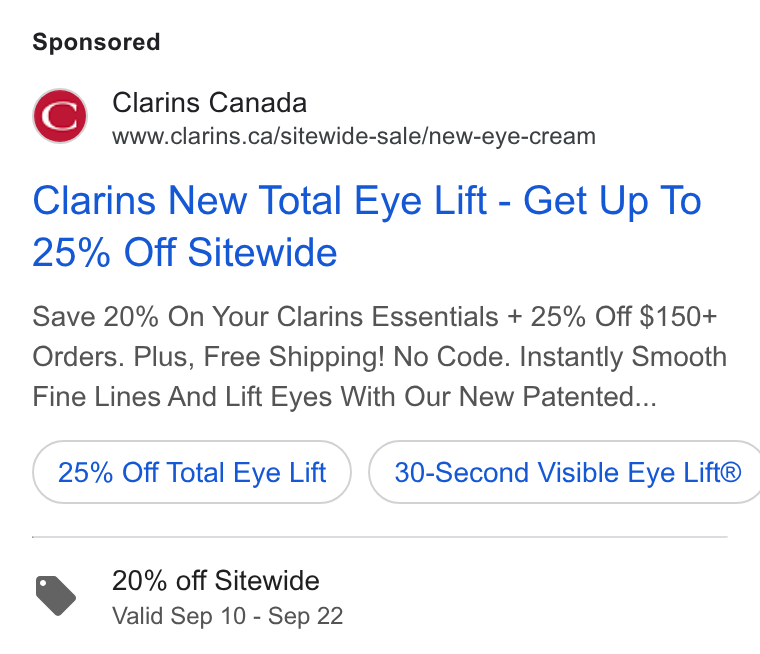Click the 25% Off $150+ text
The width and height of the screenshot is (760, 654).
[623, 317]
